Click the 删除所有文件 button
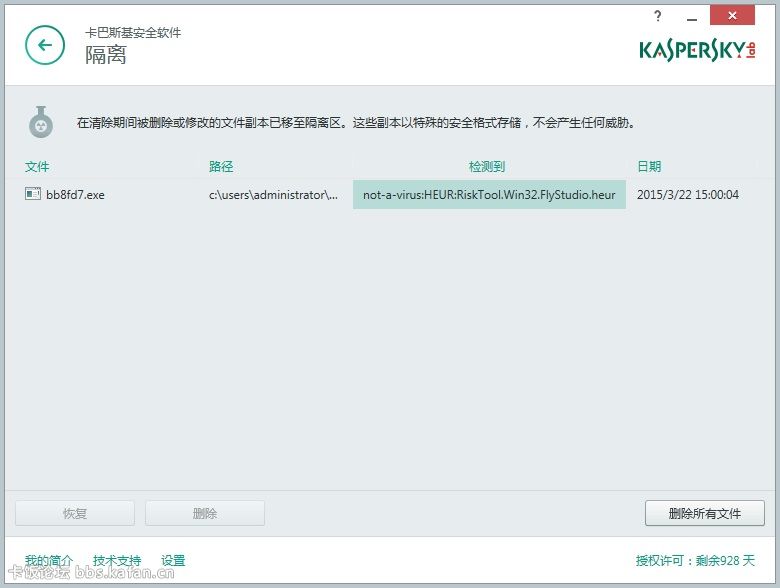The width and height of the screenshot is (780, 588). [x=705, y=513]
